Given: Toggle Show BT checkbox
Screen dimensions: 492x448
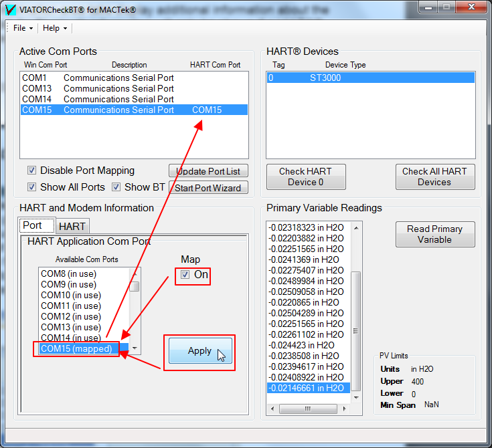Looking at the screenshot, I should (116, 187).
